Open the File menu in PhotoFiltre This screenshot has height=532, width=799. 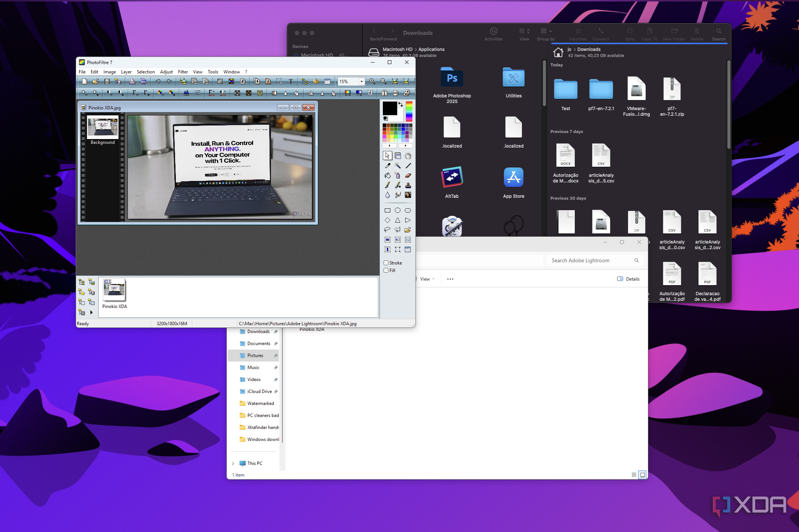(x=82, y=72)
